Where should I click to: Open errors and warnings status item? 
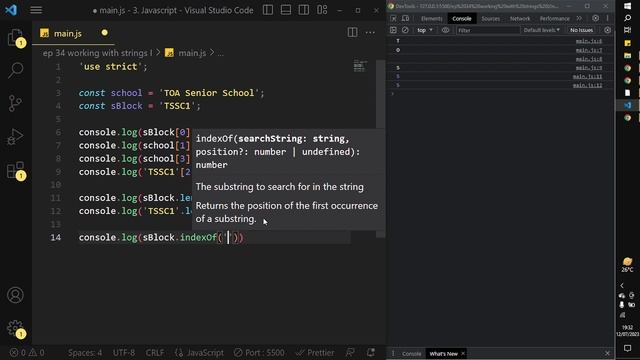pyautogui.click(x=27, y=353)
